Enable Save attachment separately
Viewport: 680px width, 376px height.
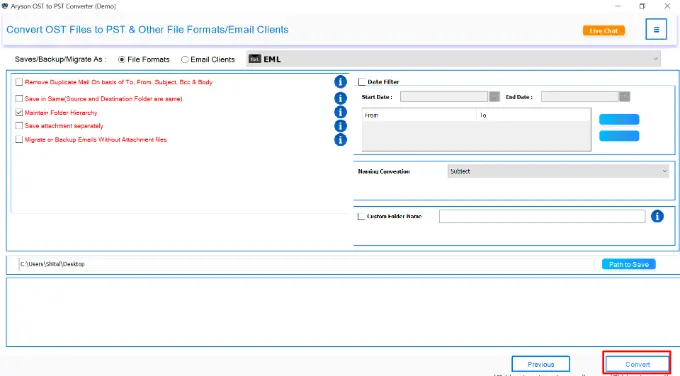(19, 126)
